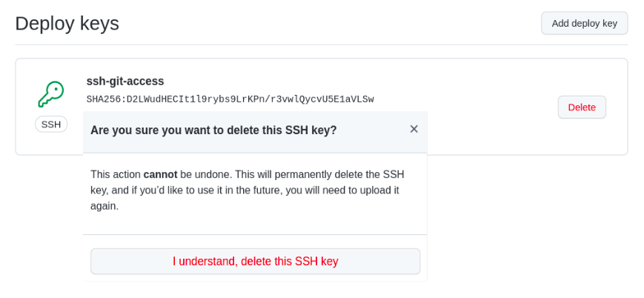
Task: Click the word "again." ending the warning
Action: (x=104, y=205)
